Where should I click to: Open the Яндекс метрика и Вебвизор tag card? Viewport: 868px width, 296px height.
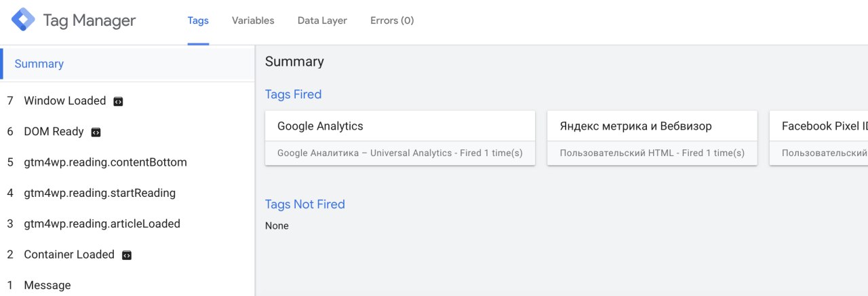(x=652, y=138)
